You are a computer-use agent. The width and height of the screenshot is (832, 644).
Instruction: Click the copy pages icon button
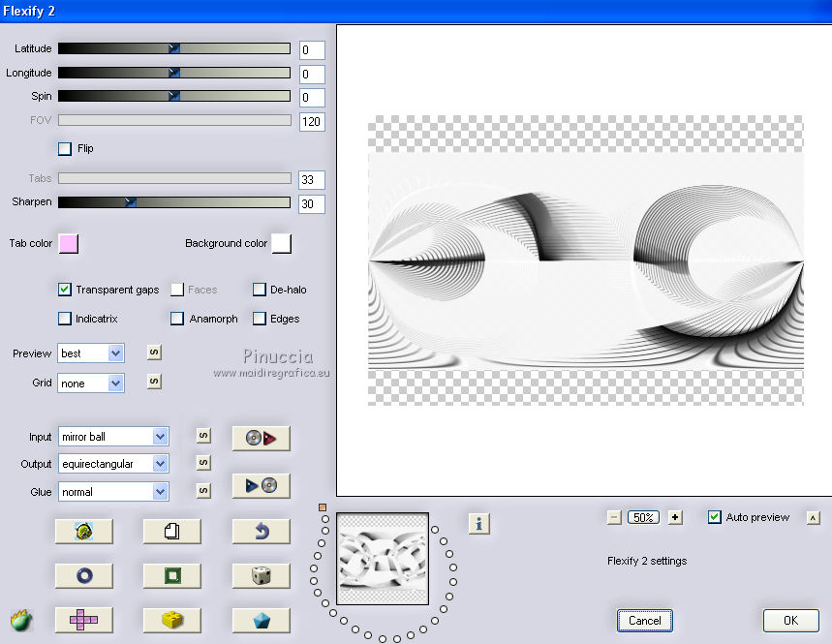tap(171, 531)
